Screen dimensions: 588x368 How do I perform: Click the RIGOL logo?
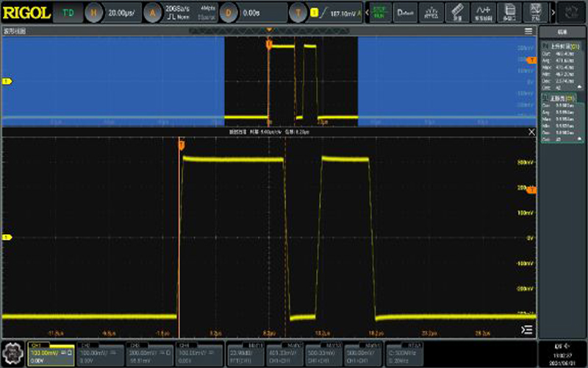[26, 13]
